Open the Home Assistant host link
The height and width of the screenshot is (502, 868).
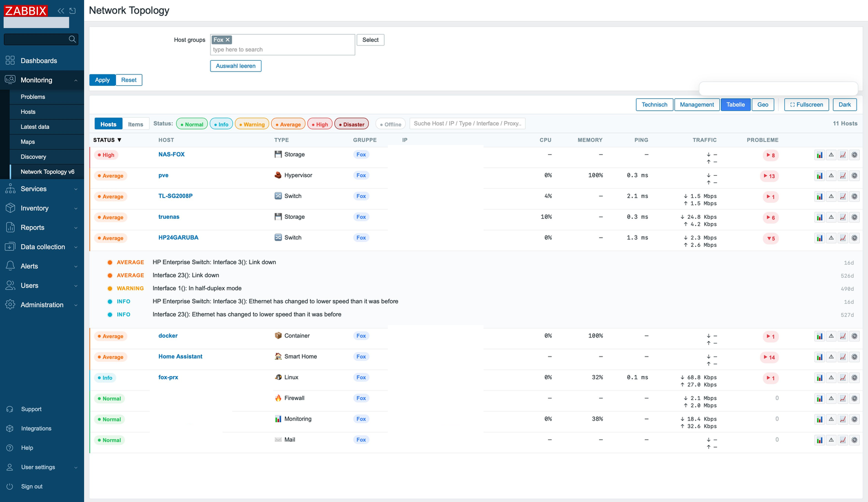(x=180, y=357)
